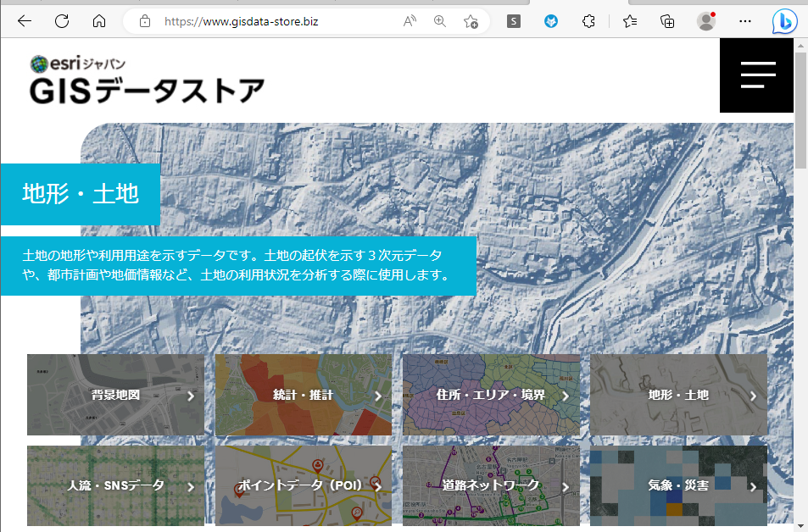Open the Favorites list icon
The image size is (808, 532).
click(630, 21)
